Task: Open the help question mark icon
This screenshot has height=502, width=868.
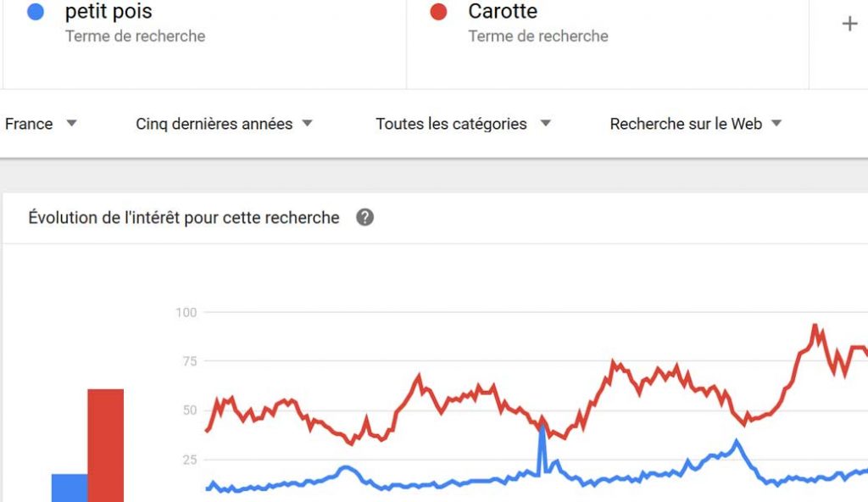Action: click(364, 218)
